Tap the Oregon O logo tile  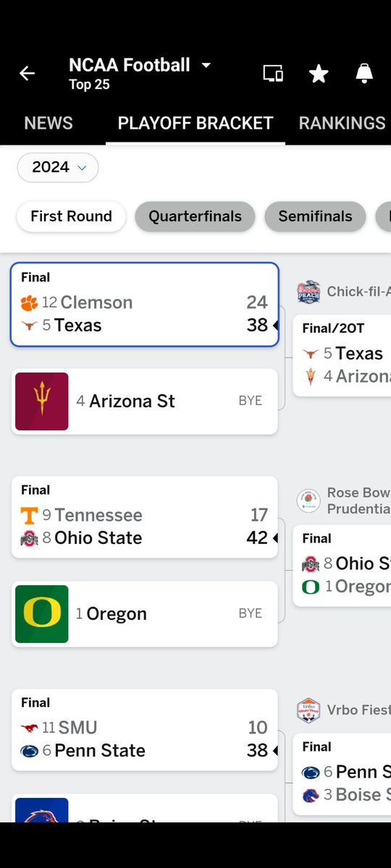42,614
